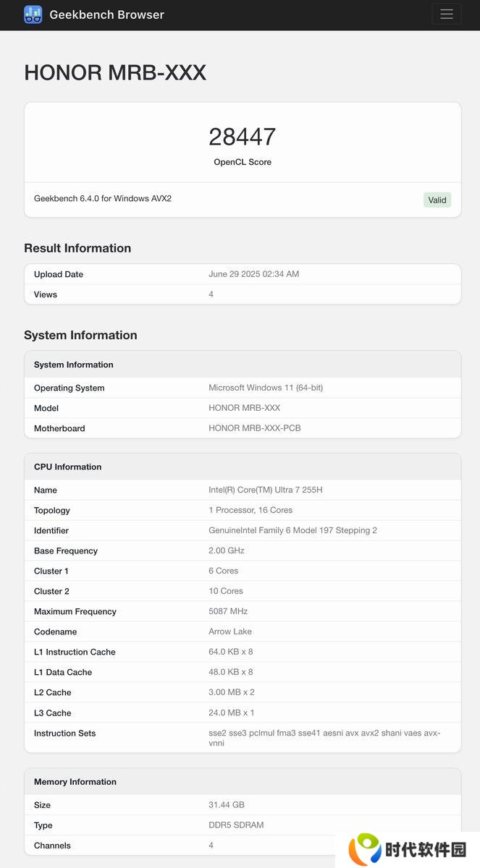Select the HONOR MRB-XXX page heading
Screen dimensions: 480x868
[115, 72]
